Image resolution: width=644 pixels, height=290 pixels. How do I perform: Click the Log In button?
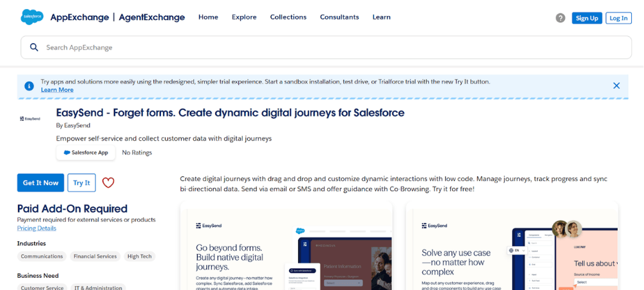click(618, 18)
